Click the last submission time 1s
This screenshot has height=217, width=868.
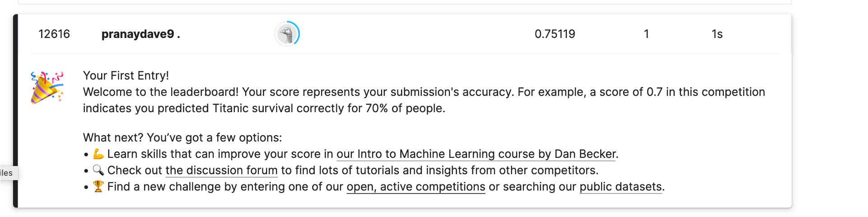click(x=717, y=34)
